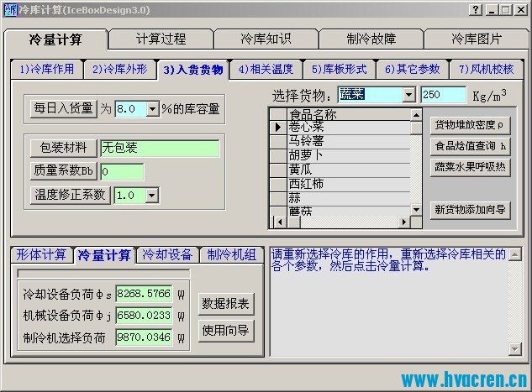
Task: Go to the 6)其它参数 sub-tab
Action: coord(412,70)
